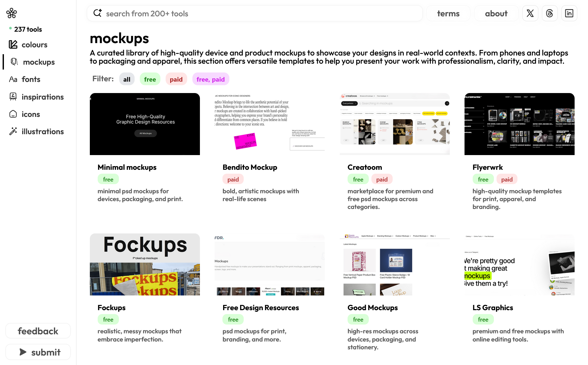This screenshot has width=588, height=365.
Task: Click the inspirations sidebar icon
Action: (13, 97)
